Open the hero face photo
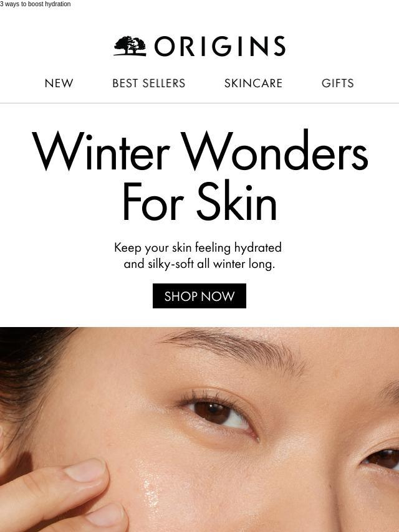The height and width of the screenshot is (532, 399). tap(199, 430)
